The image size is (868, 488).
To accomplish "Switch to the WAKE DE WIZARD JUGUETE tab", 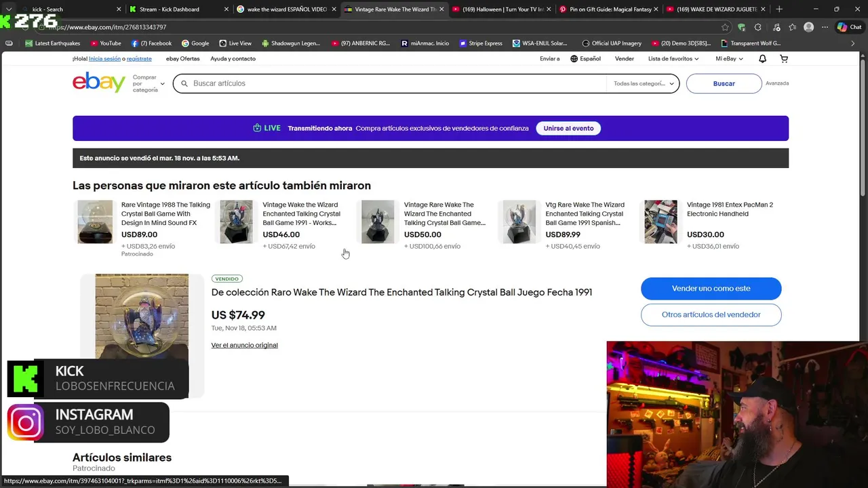I will coord(716,9).
